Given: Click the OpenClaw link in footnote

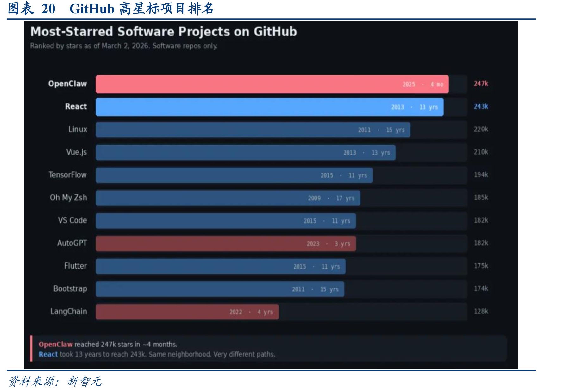Looking at the screenshot, I should click(x=55, y=344).
